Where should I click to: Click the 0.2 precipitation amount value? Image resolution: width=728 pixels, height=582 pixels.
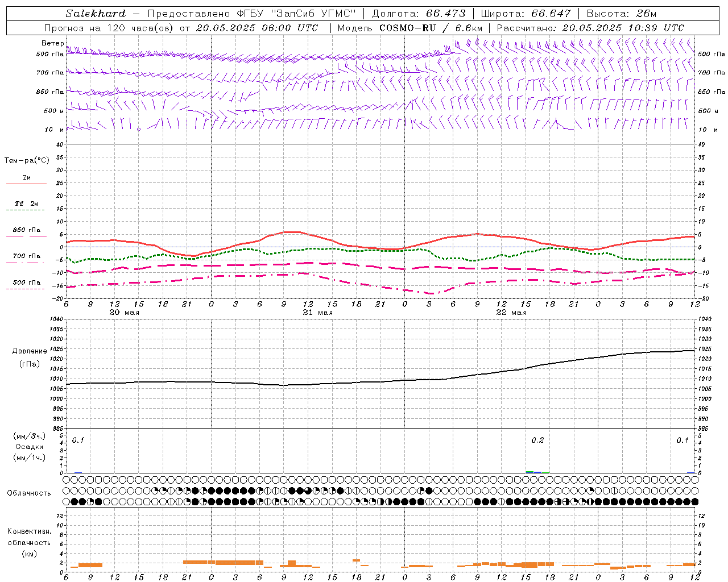(x=537, y=440)
